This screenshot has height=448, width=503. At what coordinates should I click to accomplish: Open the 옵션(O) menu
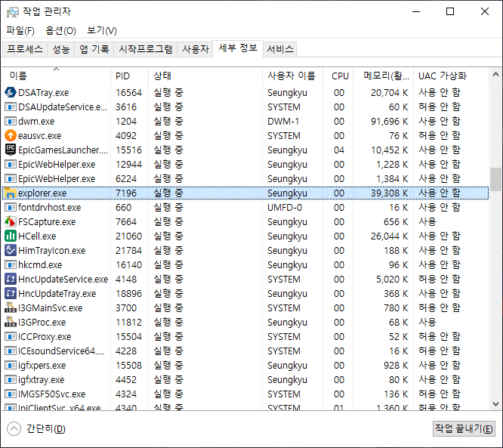60,31
